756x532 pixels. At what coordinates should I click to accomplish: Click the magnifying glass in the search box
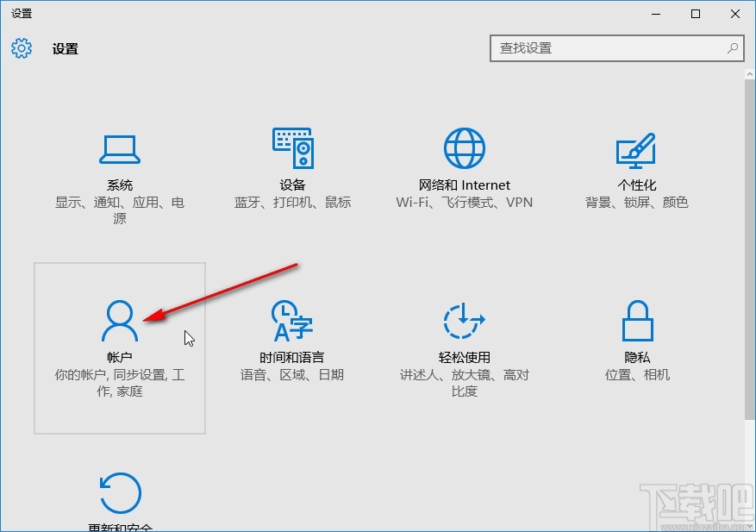point(732,48)
